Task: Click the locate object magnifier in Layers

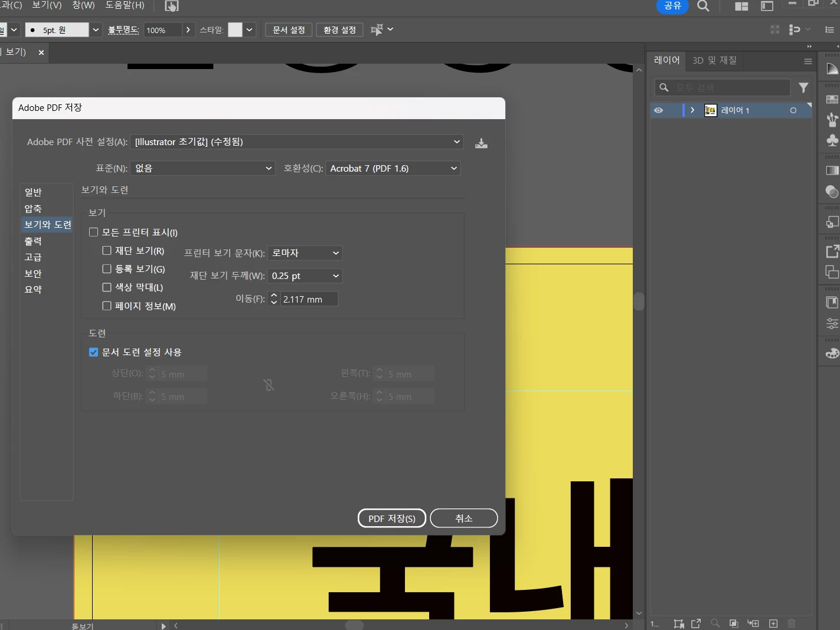Action: [715, 624]
